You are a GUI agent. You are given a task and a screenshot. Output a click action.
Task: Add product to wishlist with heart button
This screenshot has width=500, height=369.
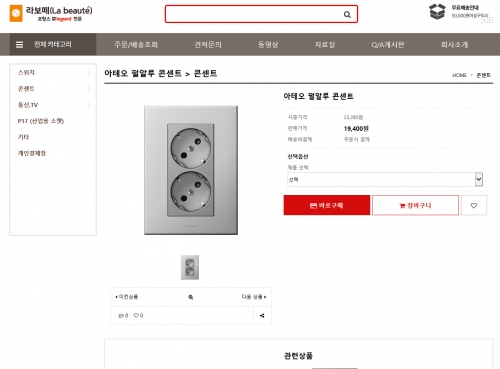[474, 205]
